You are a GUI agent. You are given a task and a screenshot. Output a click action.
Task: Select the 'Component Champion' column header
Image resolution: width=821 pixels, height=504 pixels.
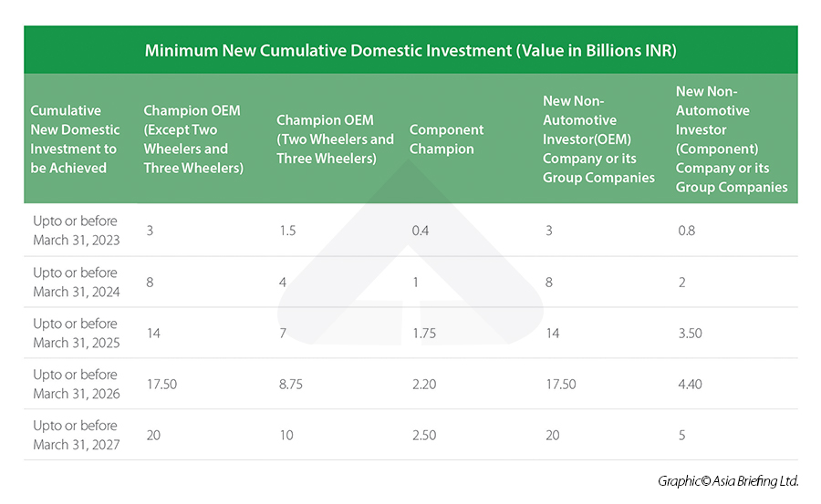pos(446,139)
